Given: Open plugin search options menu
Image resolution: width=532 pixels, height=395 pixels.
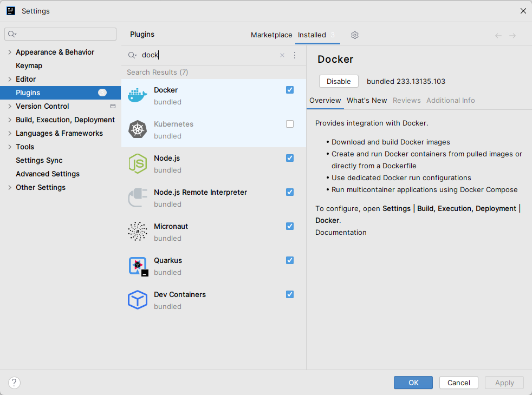Looking at the screenshot, I should (x=295, y=55).
